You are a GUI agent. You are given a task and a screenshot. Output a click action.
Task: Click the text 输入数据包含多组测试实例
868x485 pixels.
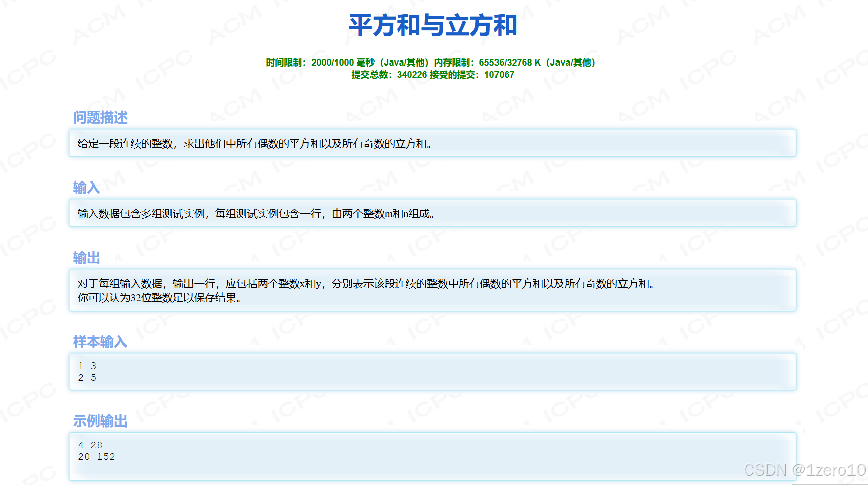point(256,214)
